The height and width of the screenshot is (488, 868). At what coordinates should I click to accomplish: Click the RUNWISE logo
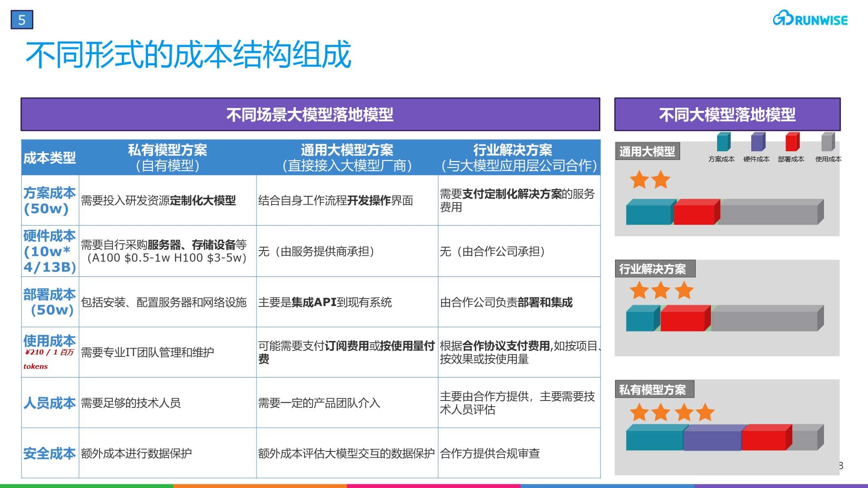click(x=810, y=18)
